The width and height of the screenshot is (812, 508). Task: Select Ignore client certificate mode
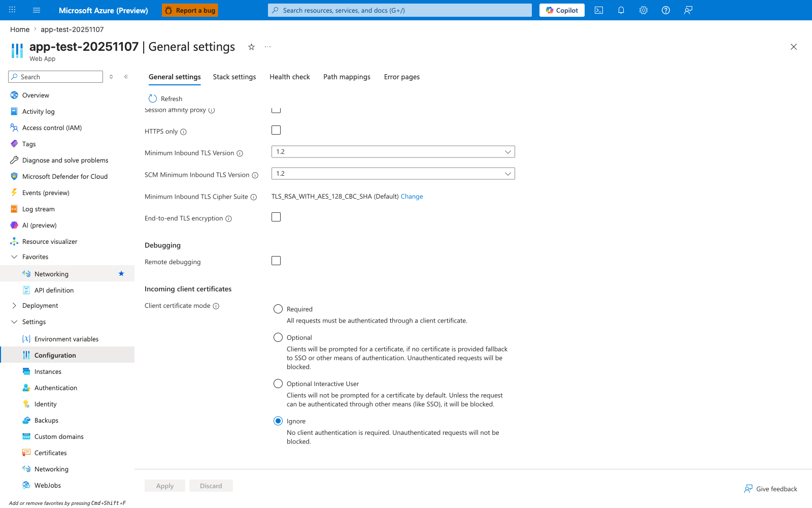(x=278, y=421)
